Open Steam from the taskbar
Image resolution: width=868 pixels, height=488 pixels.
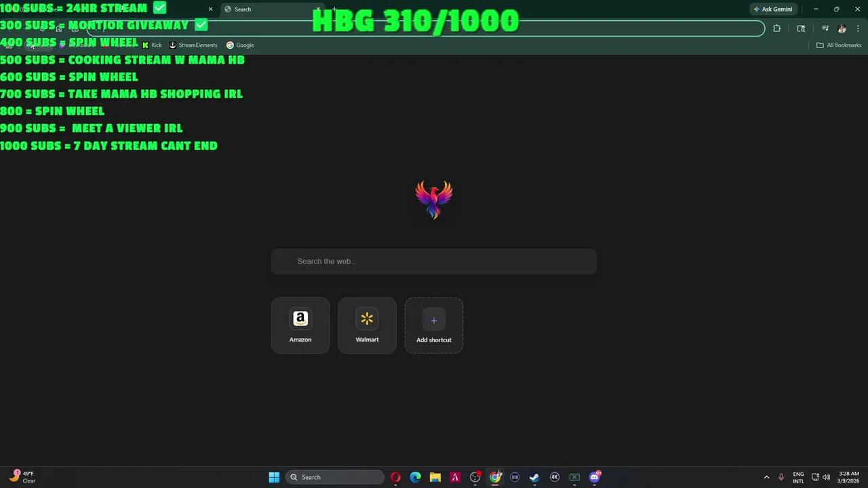tap(534, 477)
